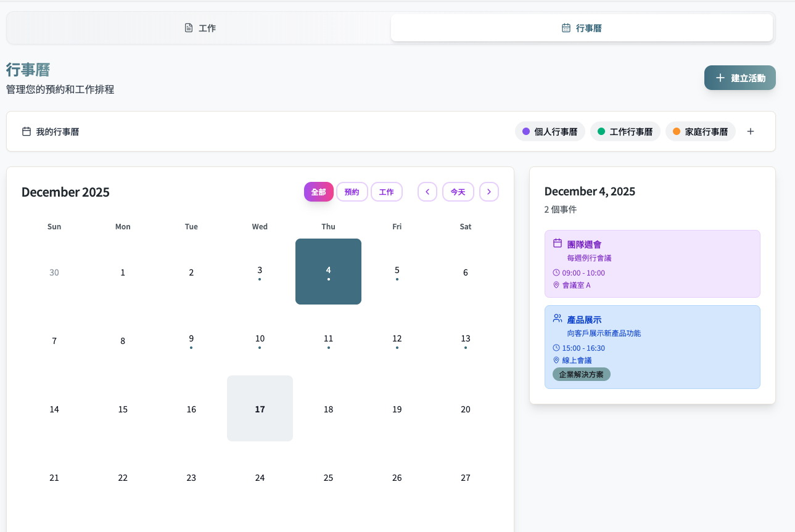Jump to today with 今天 button
The height and width of the screenshot is (532, 795).
point(458,192)
